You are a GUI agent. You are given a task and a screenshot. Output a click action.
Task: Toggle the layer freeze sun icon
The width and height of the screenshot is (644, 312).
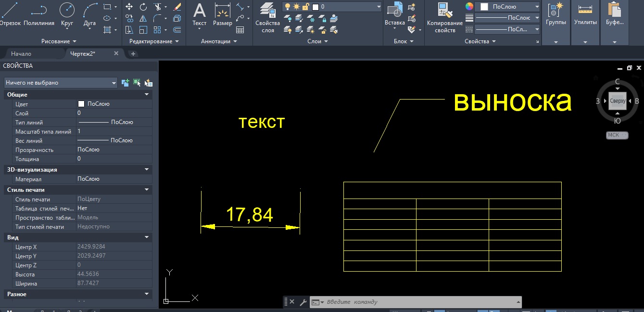click(296, 7)
